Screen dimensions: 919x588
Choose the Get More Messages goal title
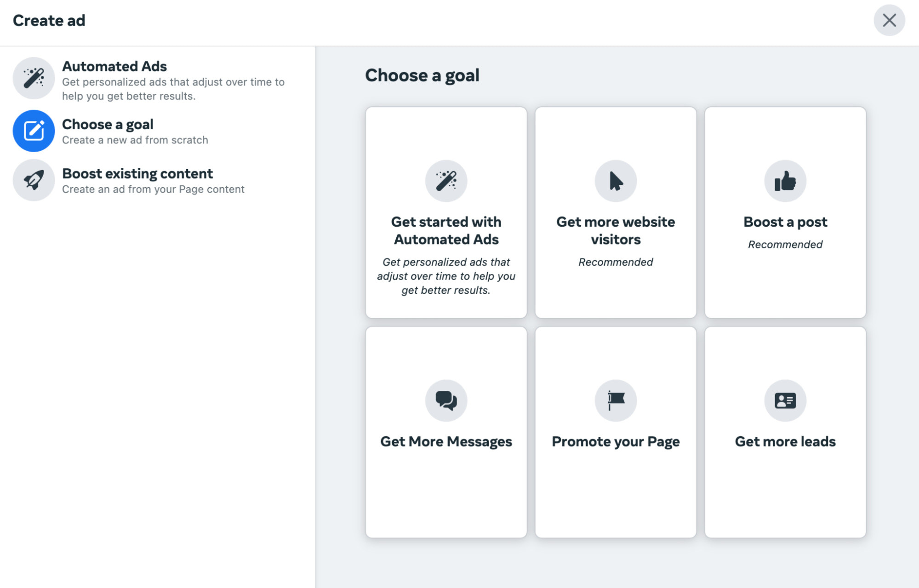coord(446,442)
